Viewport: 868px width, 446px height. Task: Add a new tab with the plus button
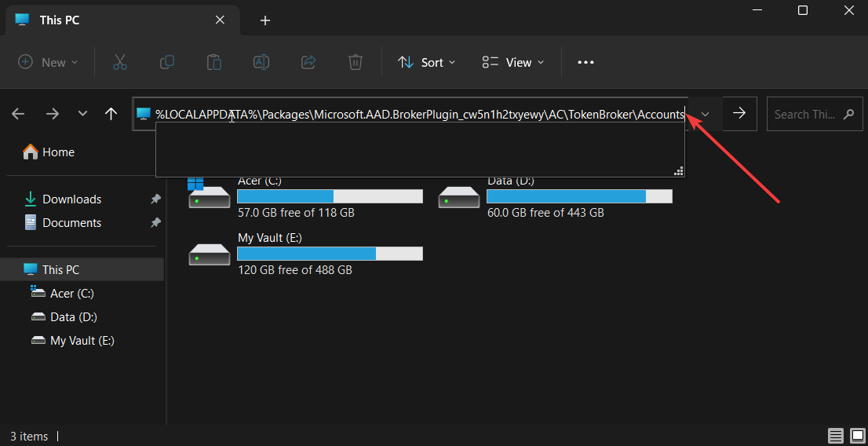click(265, 20)
